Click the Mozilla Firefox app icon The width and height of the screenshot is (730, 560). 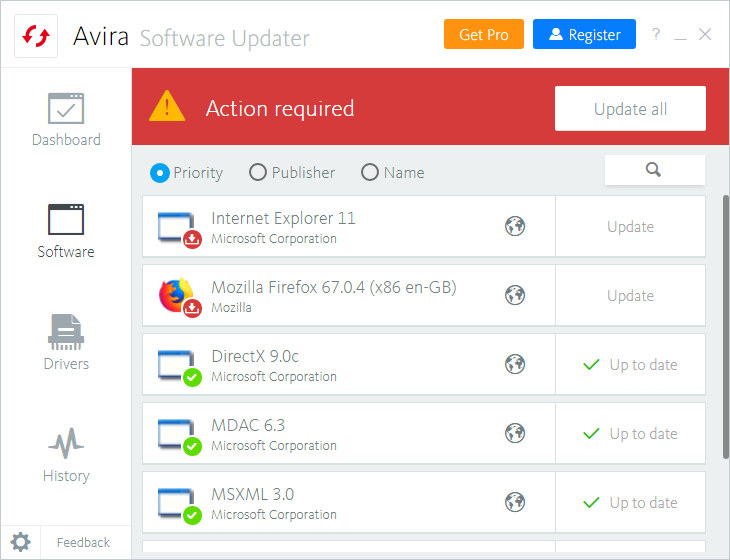[177, 294]
